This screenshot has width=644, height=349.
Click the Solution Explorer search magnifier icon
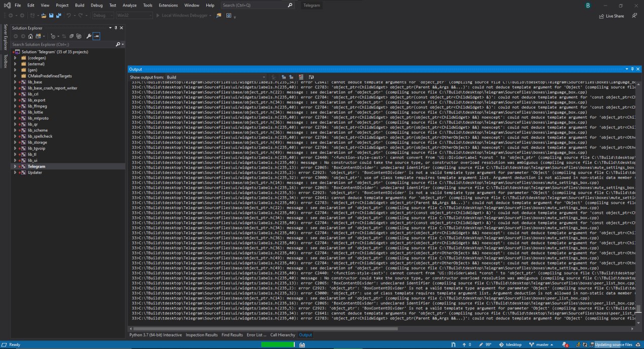tap(118, 44)
